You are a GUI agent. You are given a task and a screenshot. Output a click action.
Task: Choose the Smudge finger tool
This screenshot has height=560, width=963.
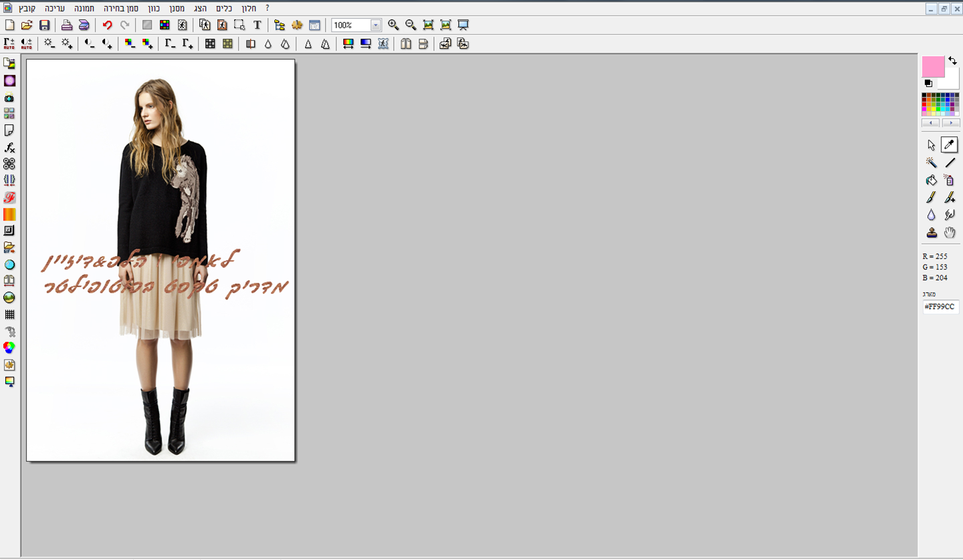[x=949, y=215]
